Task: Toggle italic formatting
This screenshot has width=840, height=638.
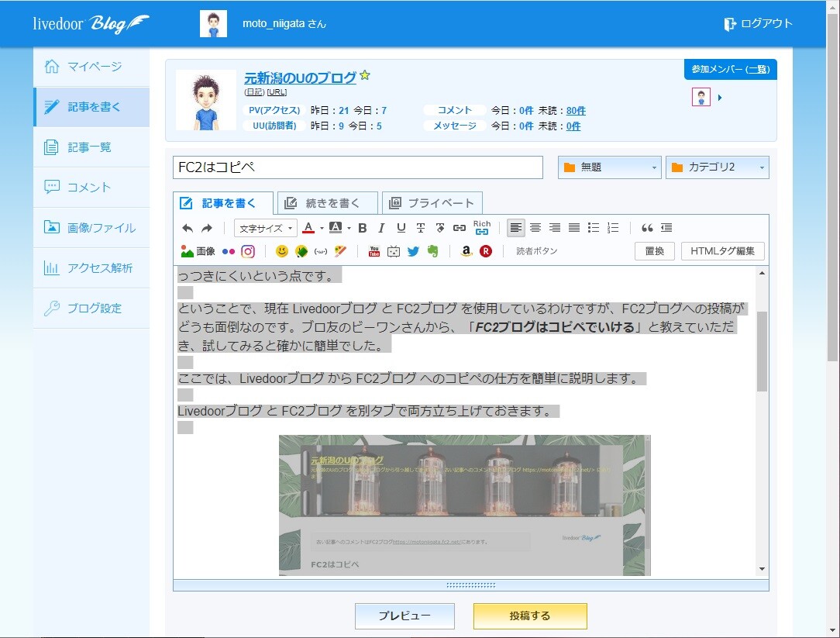Action: click(x=381, y=229)
